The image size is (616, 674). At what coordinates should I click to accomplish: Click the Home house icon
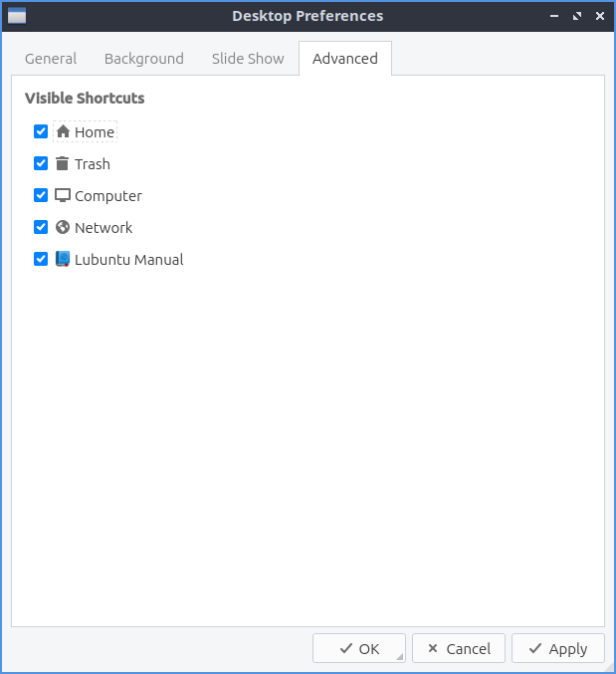click(63, 131)
